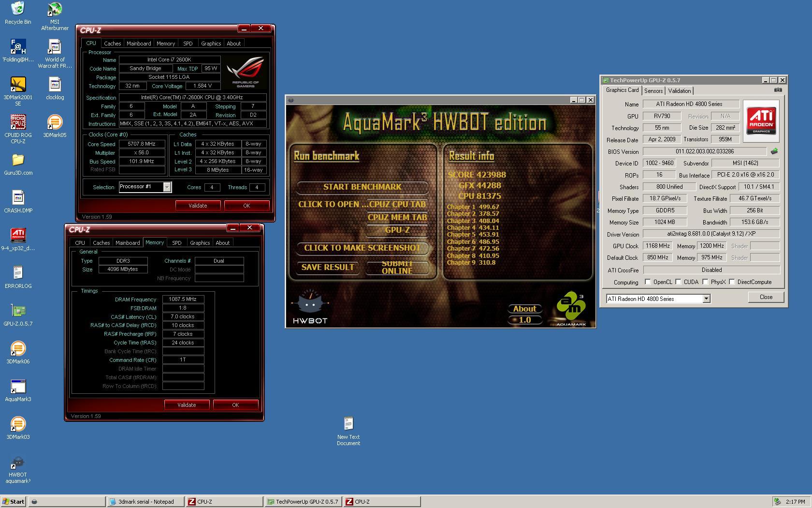Click Validate in top CPU-Z window
This screenshot has height=508, width=812.
[x=198, y=206]
